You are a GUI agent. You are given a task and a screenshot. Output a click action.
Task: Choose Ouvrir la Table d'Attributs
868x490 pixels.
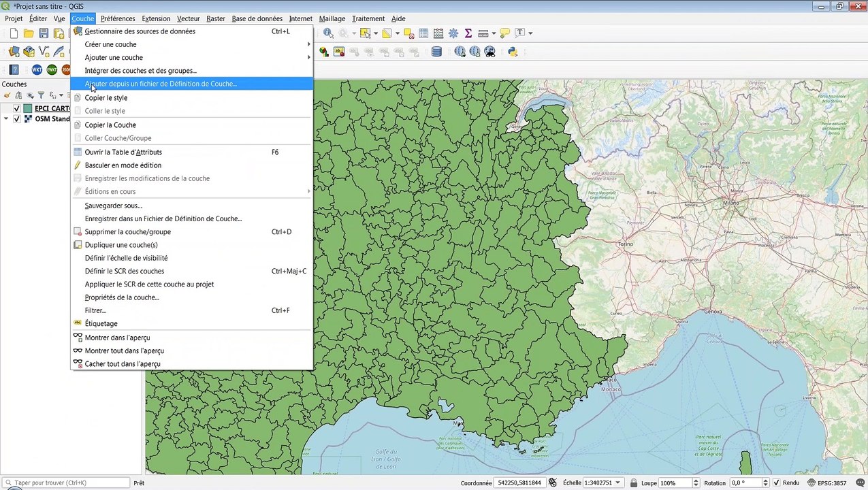pyautogui.click(x=191, y=152)
